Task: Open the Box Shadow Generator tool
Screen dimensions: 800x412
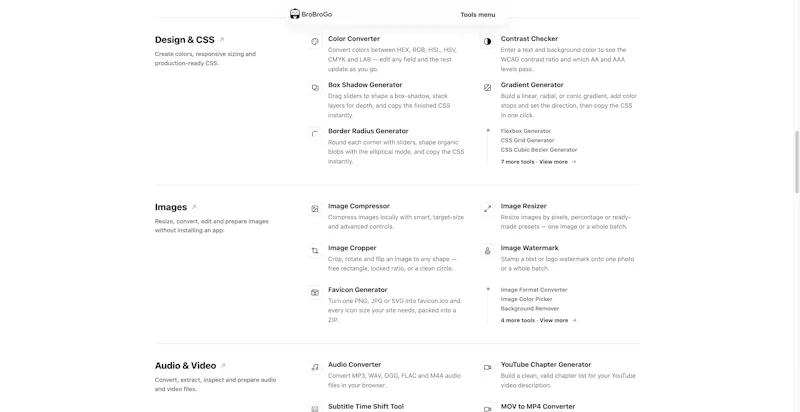Action: click(365, 85)
